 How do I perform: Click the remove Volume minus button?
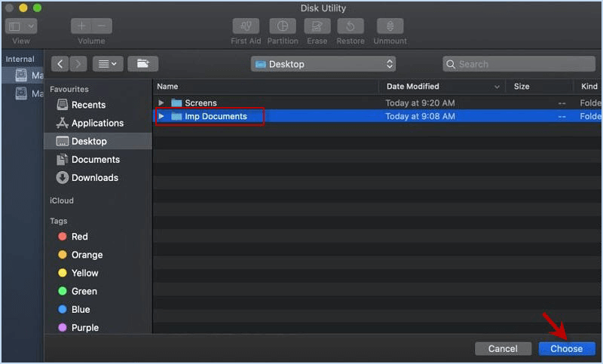pos(102,26)
